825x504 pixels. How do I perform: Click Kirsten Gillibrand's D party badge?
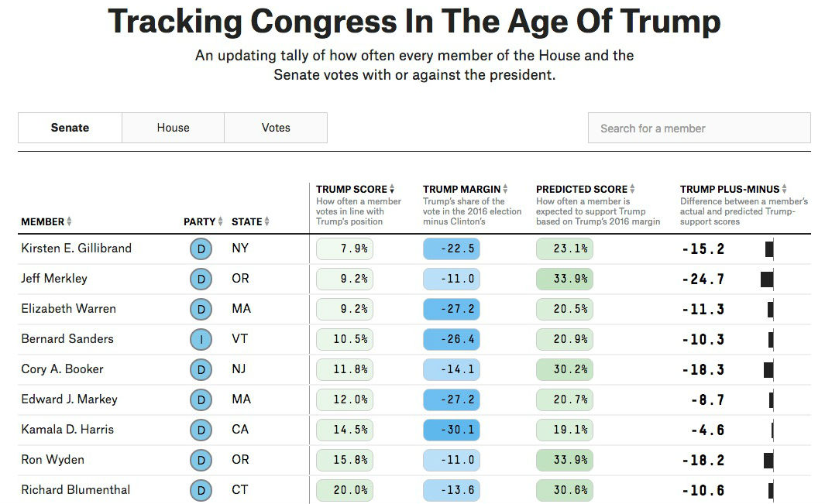tap(201, 249)
